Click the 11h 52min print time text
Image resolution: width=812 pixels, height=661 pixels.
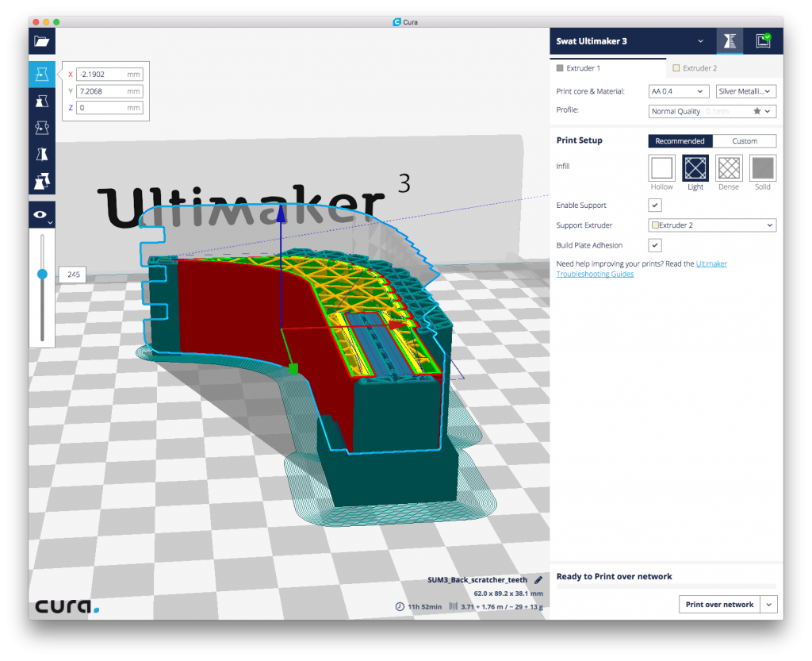point(425,606)
